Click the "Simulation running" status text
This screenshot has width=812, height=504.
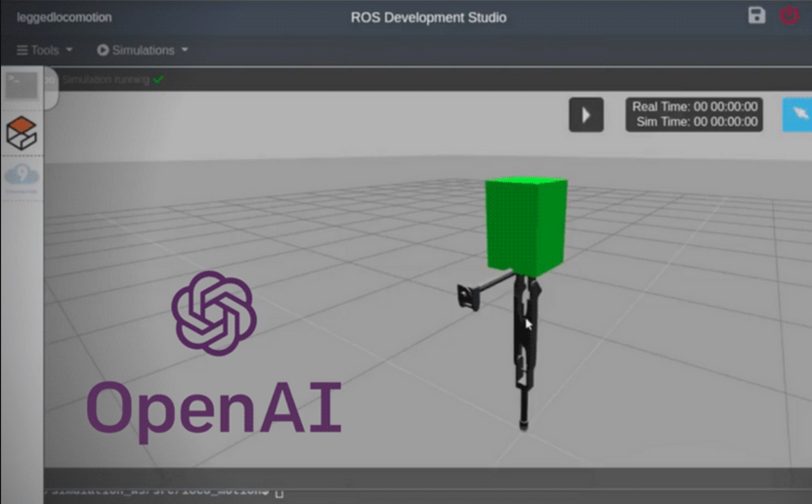coord(106,80)
